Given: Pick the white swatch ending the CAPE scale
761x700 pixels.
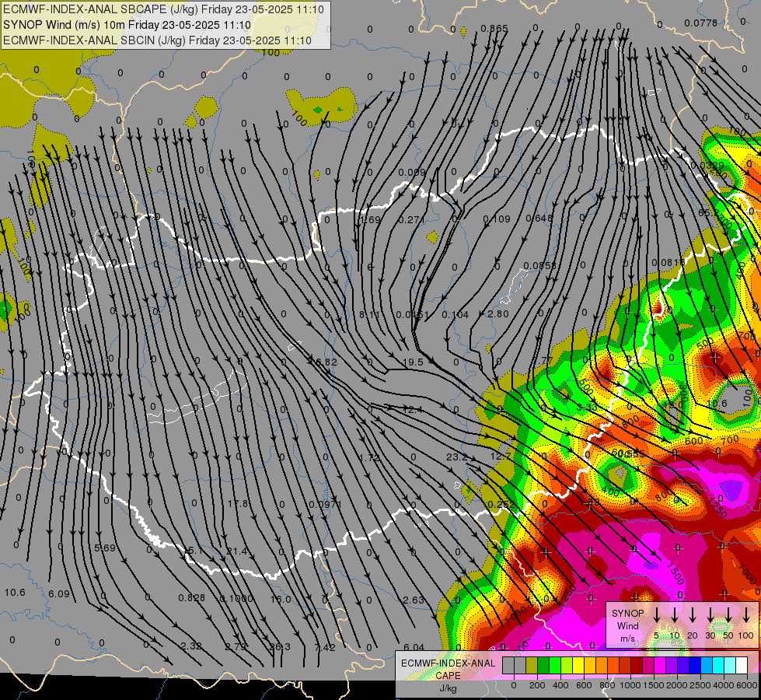Looking at the screenshot, I should coord(742,666).
